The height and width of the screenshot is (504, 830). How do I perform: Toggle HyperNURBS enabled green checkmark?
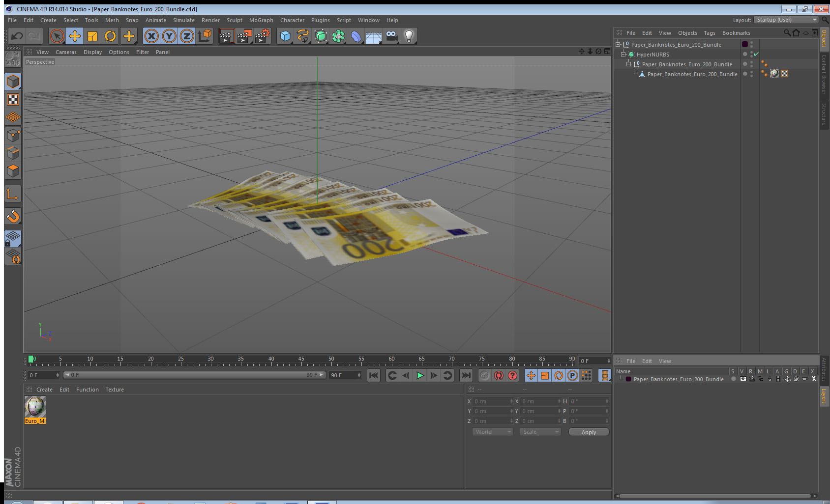pyautogui.click(x=756, y=54)
